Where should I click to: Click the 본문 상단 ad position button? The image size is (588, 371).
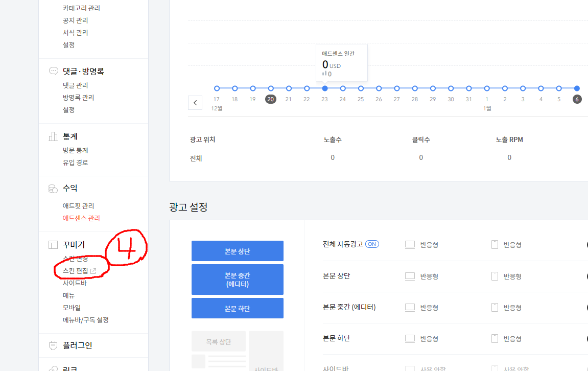[x=238, y=251]
